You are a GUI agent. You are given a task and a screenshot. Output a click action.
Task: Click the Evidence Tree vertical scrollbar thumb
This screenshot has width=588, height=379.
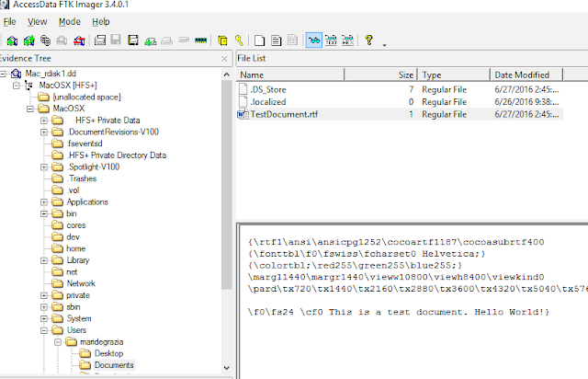227,184
